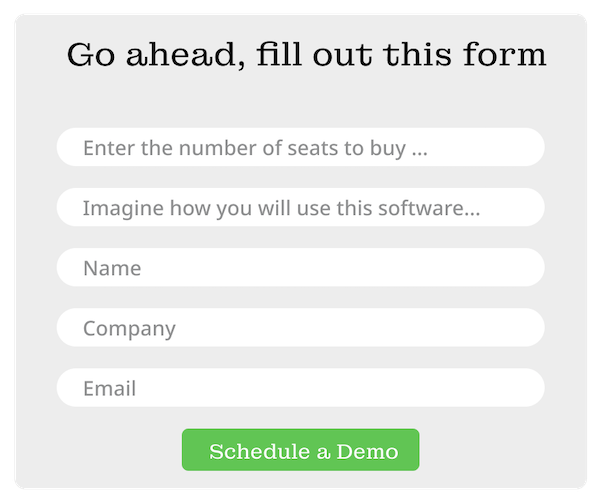Activate the Imagine how you will use field

pyautogui.click(x=300, y=208)
